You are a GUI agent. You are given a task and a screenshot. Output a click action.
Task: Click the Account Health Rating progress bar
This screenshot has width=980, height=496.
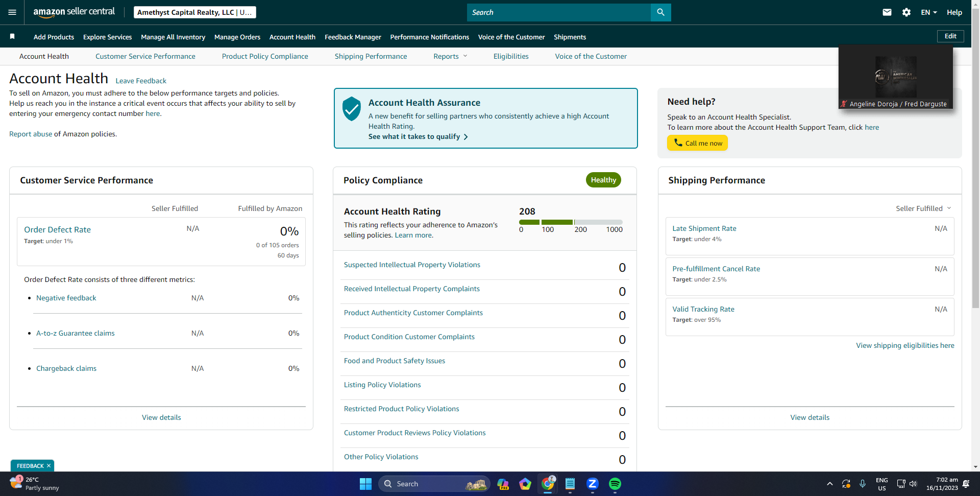[x=571, y=222]
